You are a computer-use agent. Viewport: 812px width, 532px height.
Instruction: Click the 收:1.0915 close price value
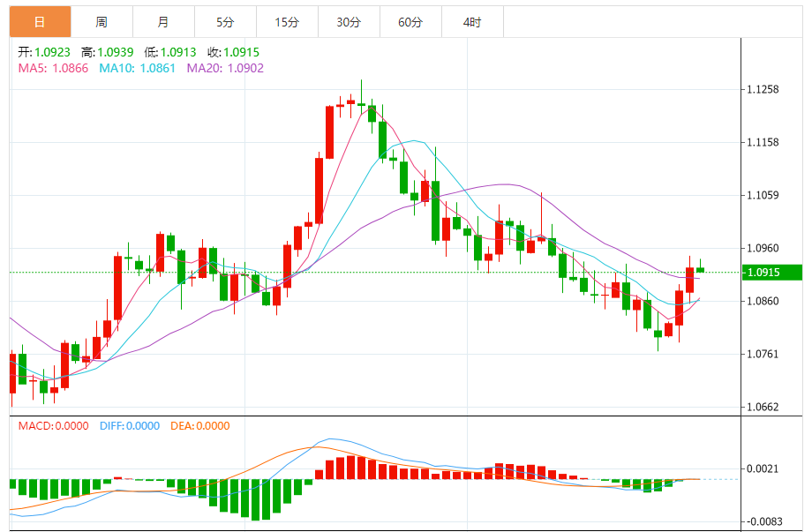click(x=234, y=52)
